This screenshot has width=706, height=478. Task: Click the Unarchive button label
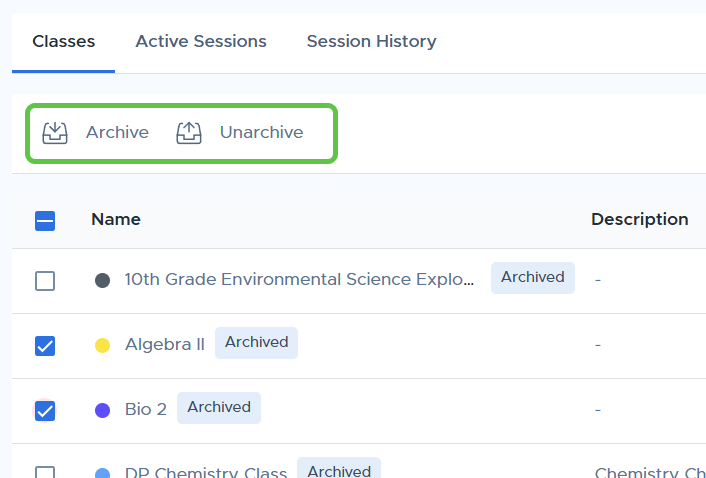(262, 132)
